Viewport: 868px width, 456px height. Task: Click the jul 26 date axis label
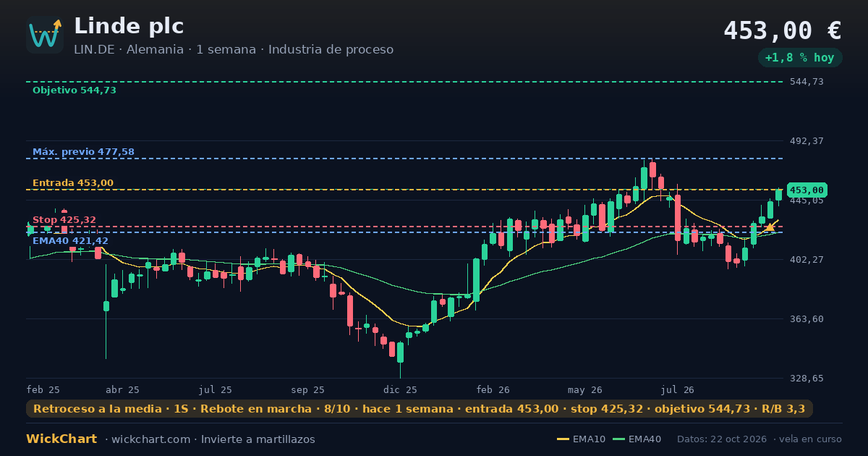tap(678, 389)
